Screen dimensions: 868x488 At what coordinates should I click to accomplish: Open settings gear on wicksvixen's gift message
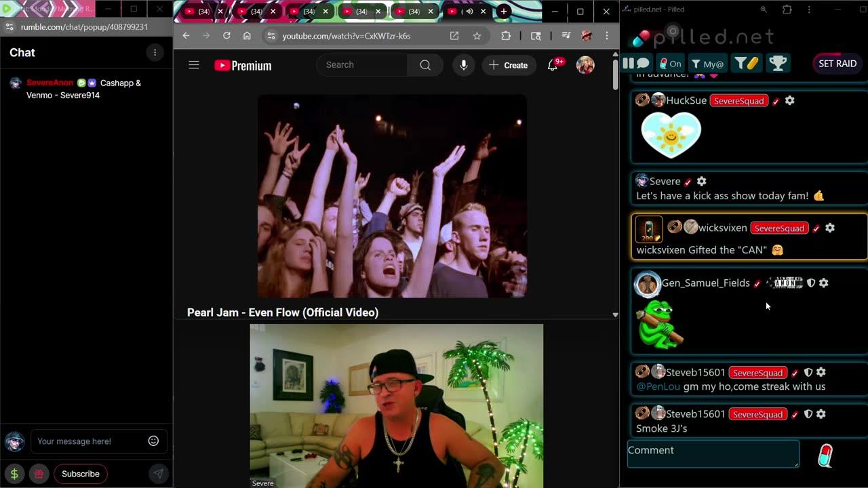pos(829,228)
